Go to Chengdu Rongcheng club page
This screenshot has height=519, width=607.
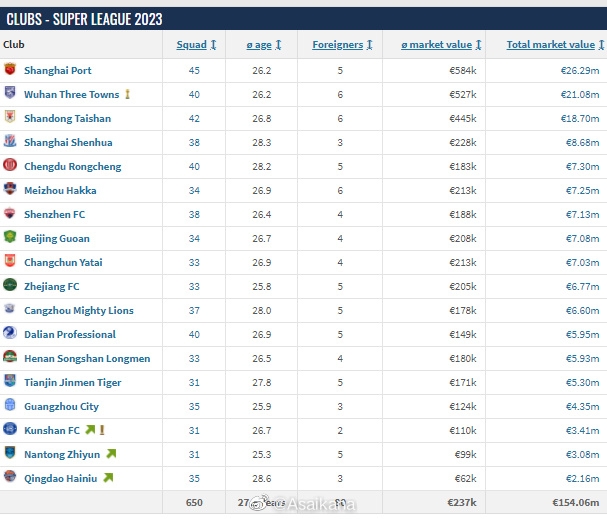tap(72, 166)
